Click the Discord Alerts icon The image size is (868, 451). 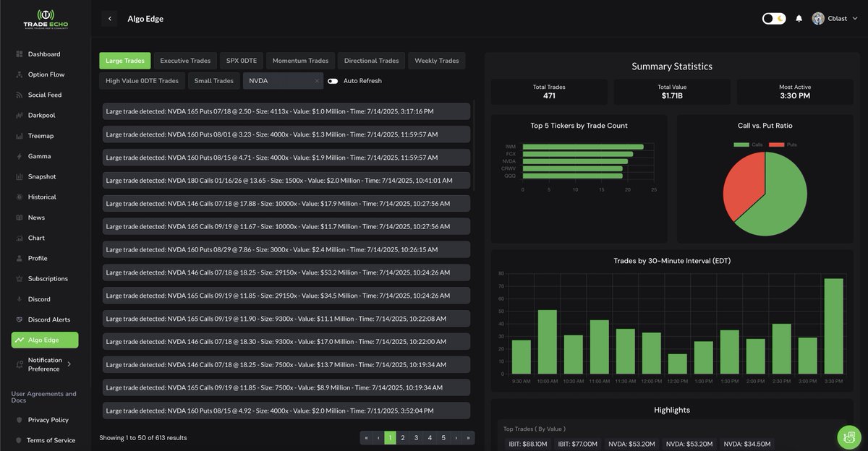click(20, 319)
